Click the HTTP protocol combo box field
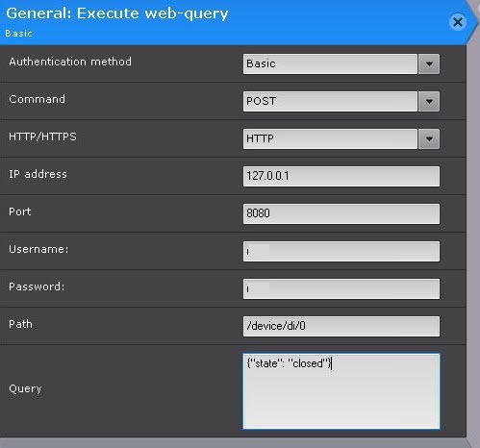This screenshot has width=480, height=448. click(330, 138)
